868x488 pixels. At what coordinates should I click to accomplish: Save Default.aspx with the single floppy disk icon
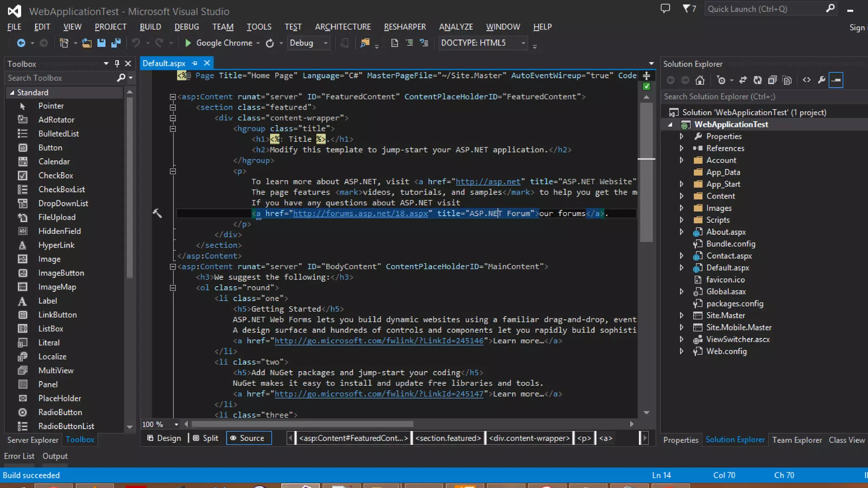point(101,43)
